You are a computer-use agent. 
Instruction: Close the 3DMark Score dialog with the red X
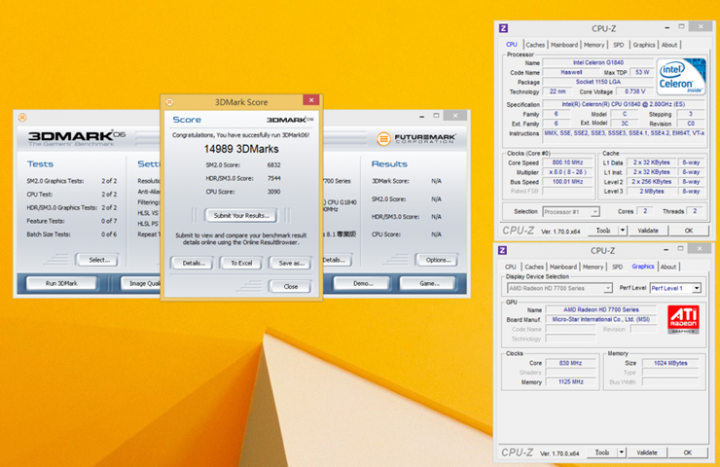tap(311, 100)
